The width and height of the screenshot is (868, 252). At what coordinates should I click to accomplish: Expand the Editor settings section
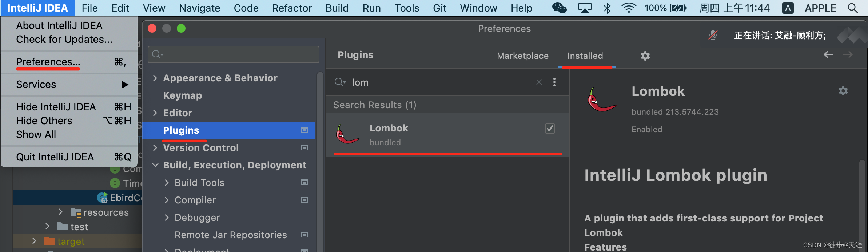(x=155, y=113)
